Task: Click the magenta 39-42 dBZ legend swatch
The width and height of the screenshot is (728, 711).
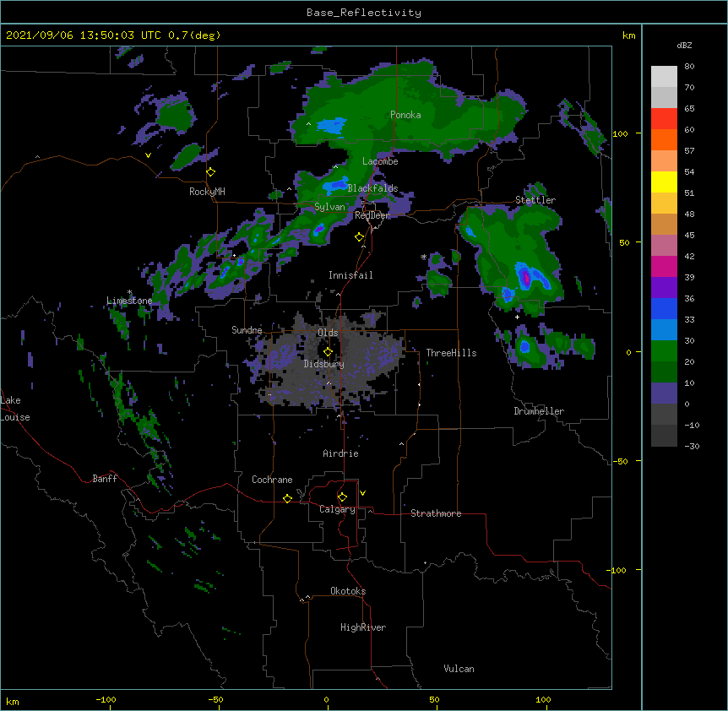Action: (x=664, y=266)
